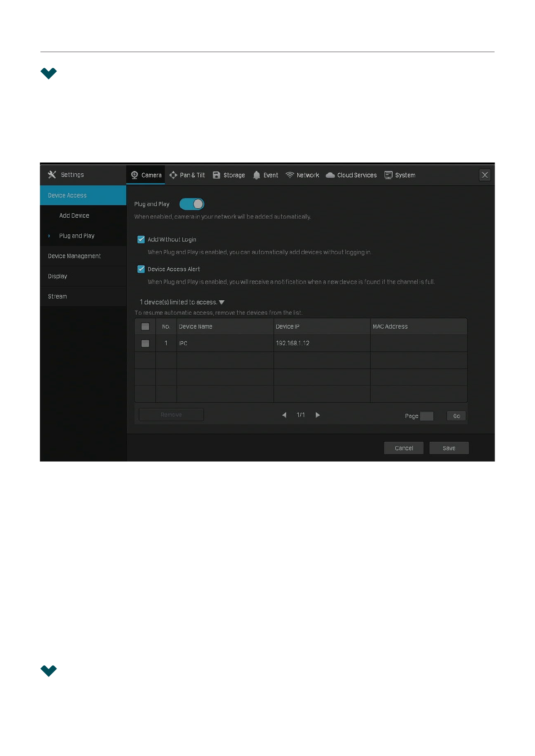Click the Event bell icon
This screenshot has height=756, width=535.
pos(256,175)
